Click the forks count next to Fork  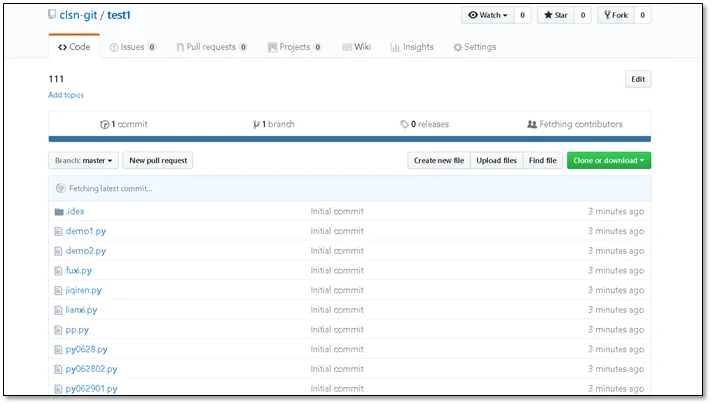(643, 15)
